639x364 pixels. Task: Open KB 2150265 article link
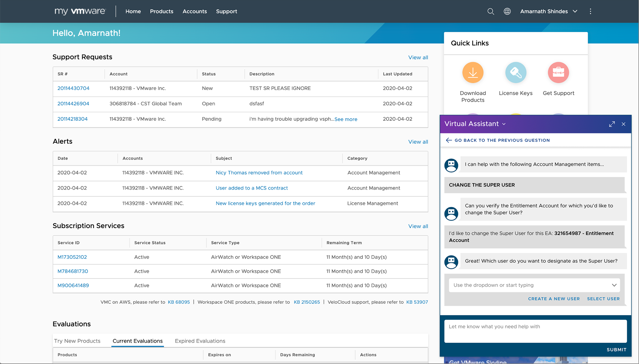(307, 302)
